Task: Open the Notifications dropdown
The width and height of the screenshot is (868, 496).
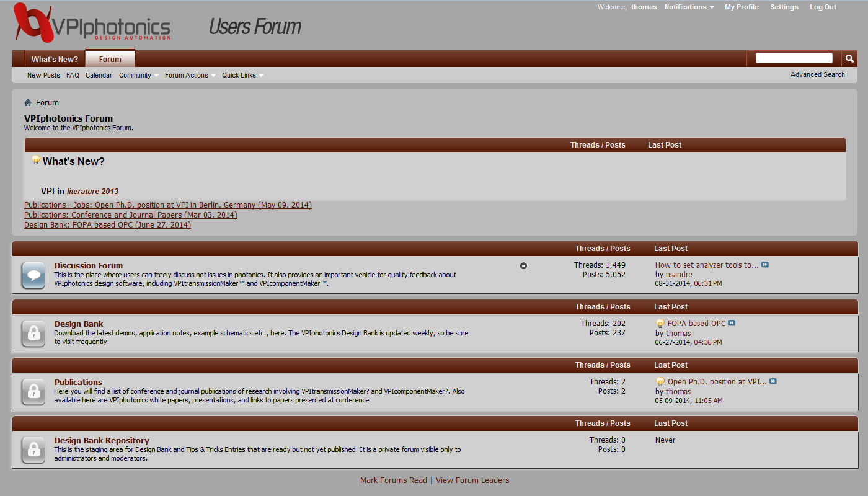Action: click(689, 7)
